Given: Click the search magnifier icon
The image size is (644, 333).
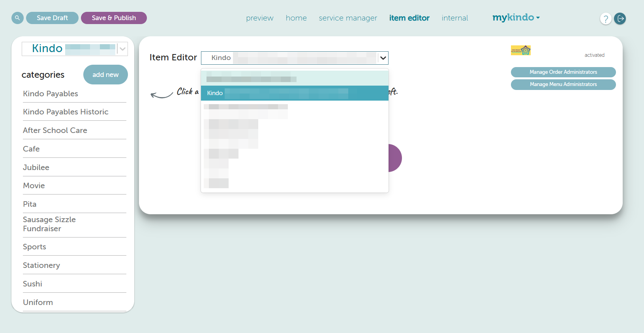Looking at the screenshot, I should [x=17, y=18].
